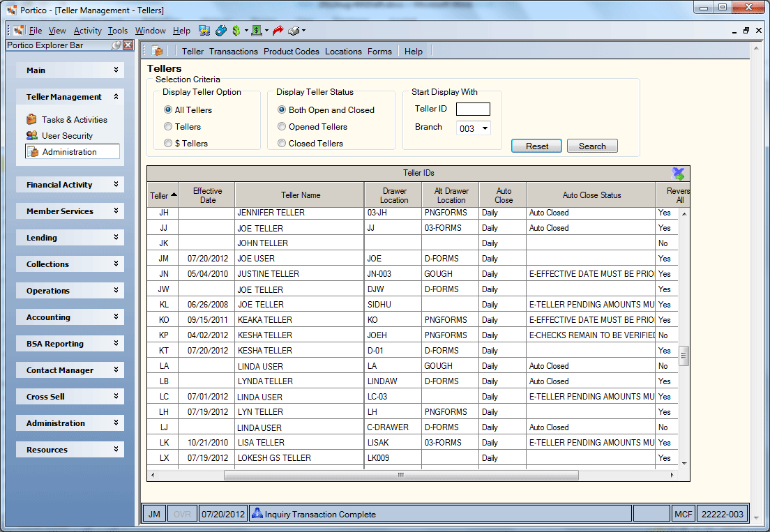
Task: Click the horizontal scrollbar of teller grid
Action: point(401,475)
